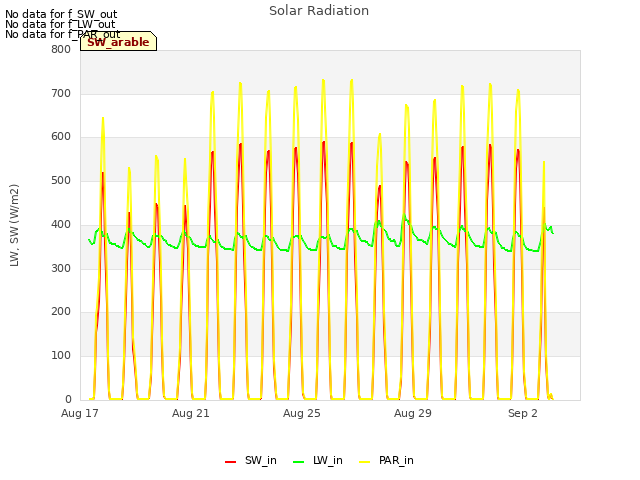Click the 'No data for f_LW_out' message
The image size is (640, 480).
coord(60,24)
